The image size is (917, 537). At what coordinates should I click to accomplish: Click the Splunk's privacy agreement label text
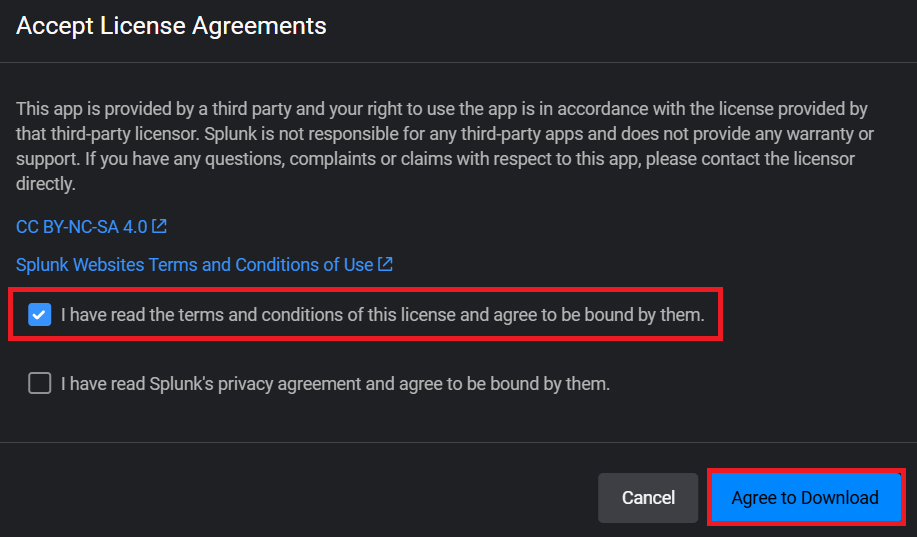(335, 383)
